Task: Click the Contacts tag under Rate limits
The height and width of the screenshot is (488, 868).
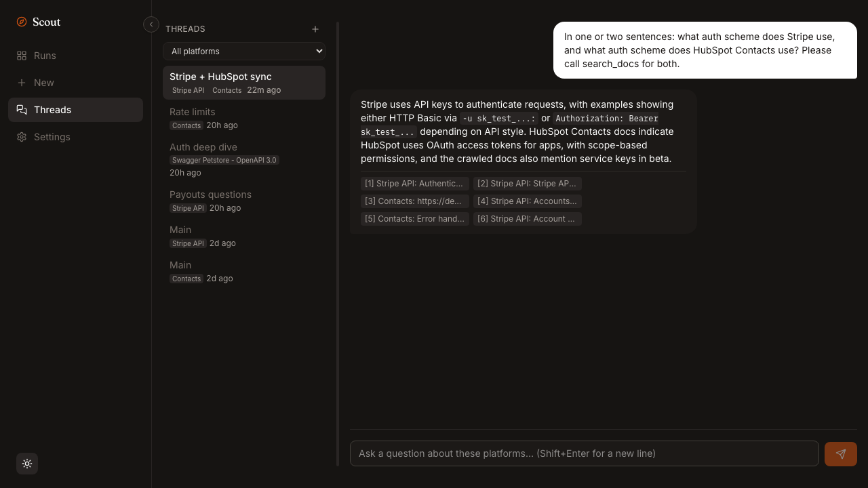Action: [x=186, y=125]
